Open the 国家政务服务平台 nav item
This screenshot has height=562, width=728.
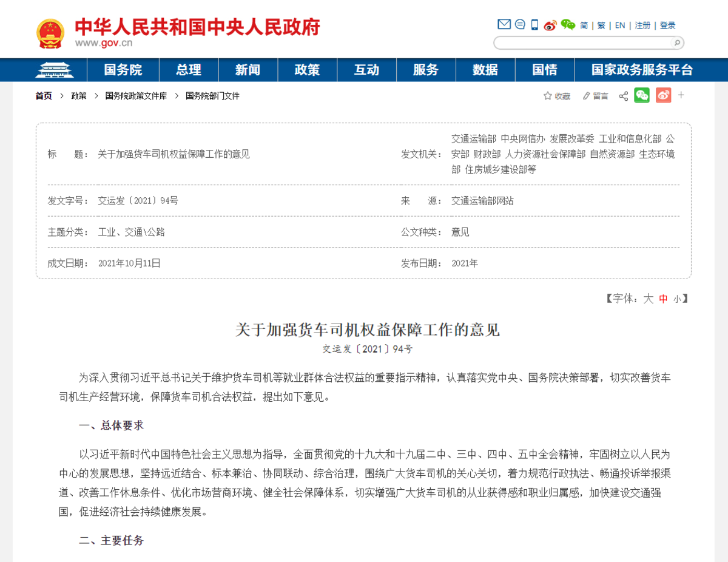pyautogui.click(x=642, y=70)
